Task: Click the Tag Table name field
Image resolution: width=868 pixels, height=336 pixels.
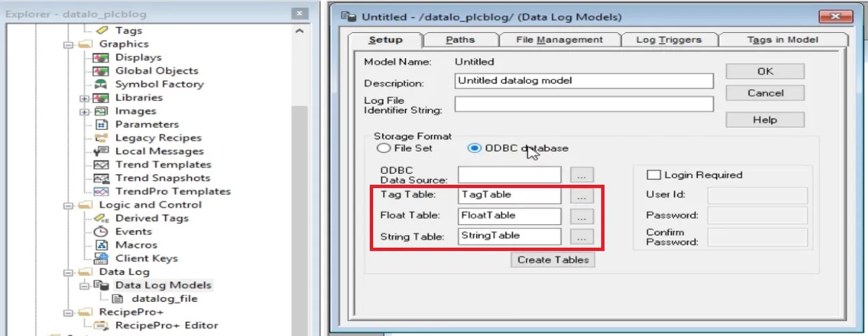Action: (x=510, y=195)
